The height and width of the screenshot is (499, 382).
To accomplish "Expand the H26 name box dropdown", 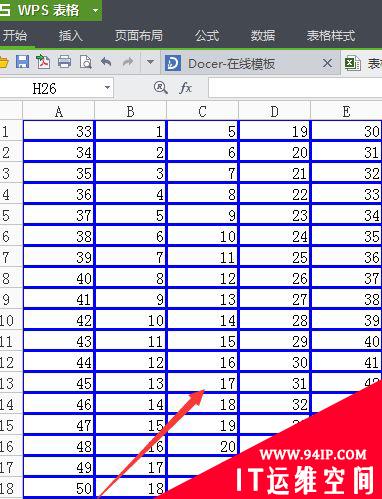I will [107, 88].
